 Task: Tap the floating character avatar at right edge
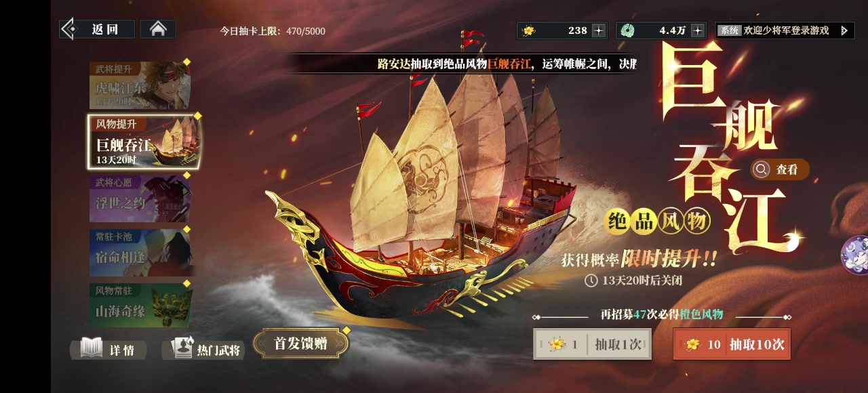(x=855, y=255)
